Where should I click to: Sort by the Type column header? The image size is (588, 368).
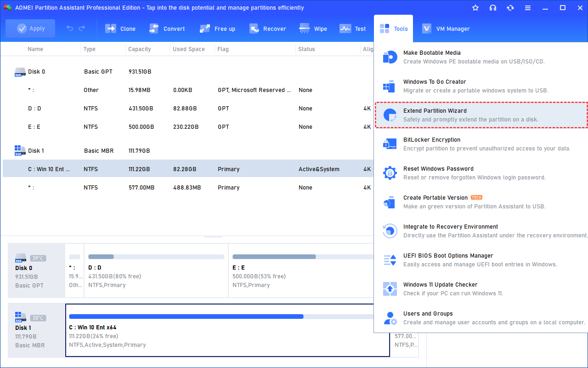point(90,49)
